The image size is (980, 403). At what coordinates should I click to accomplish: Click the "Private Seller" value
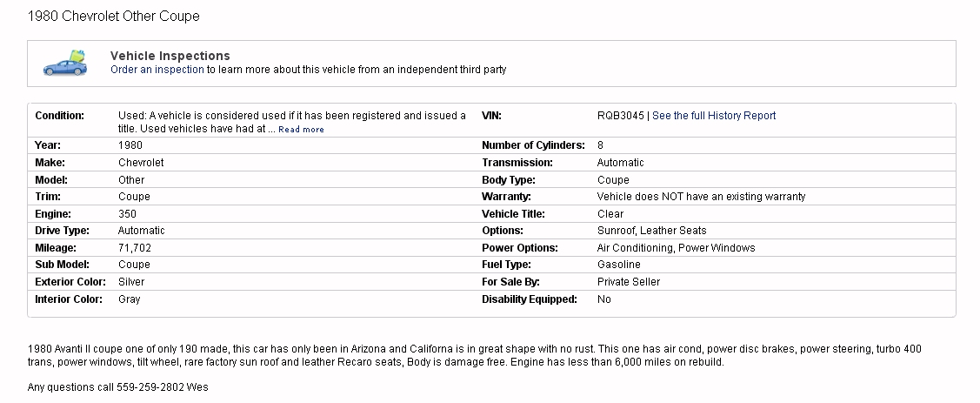click(628, 282)
